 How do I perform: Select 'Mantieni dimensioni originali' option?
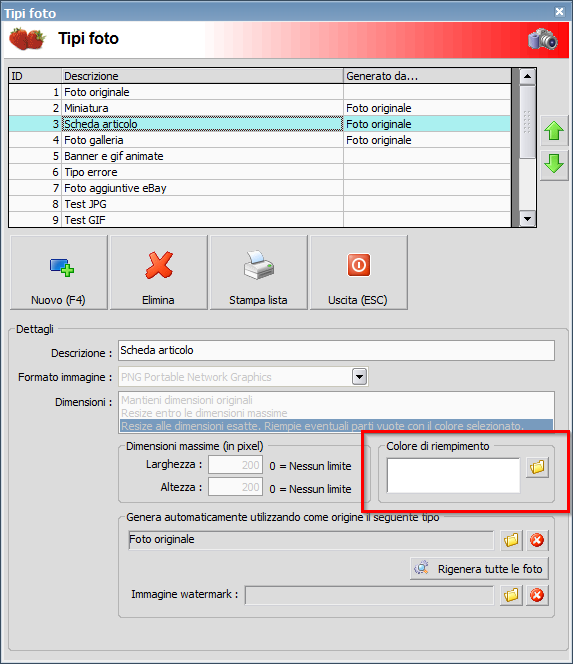pyautogui.click(x=187, y=400)
